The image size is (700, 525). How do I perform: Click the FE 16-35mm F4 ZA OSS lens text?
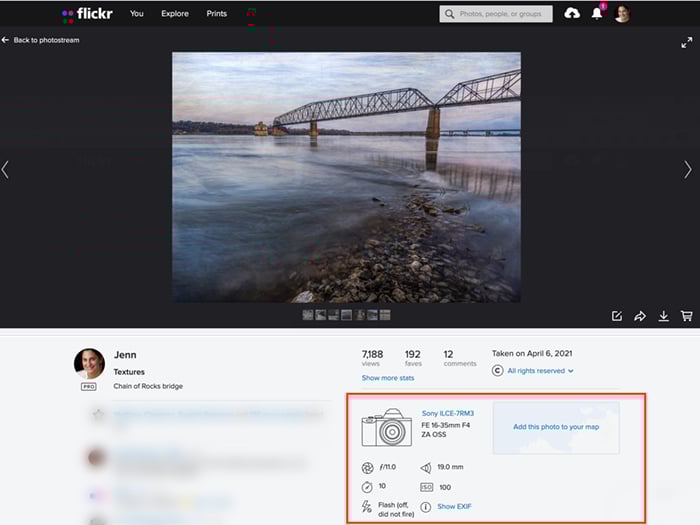pyautogui.click(x=446, y=430)
